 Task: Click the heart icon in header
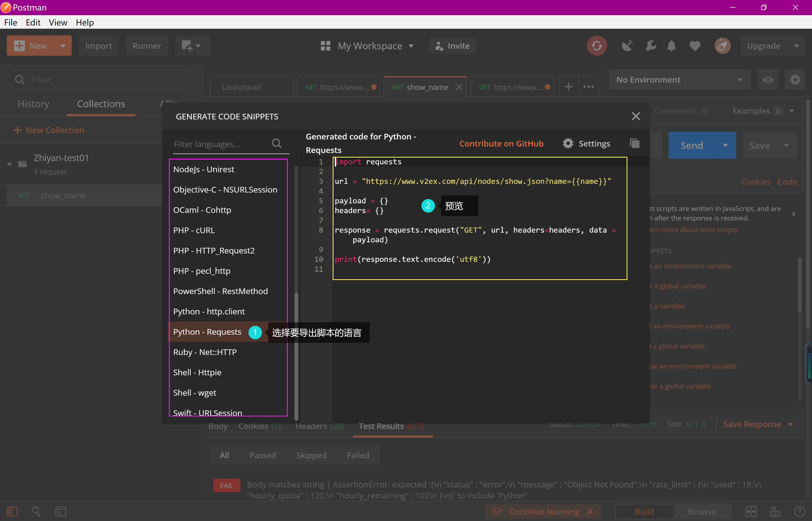[695, 46]
